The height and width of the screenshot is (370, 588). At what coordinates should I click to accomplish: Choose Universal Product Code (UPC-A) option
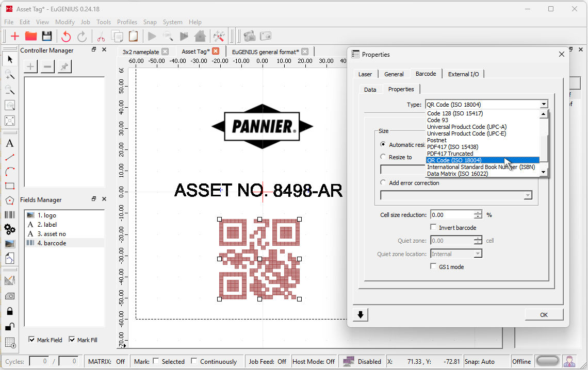click(467, 127)
